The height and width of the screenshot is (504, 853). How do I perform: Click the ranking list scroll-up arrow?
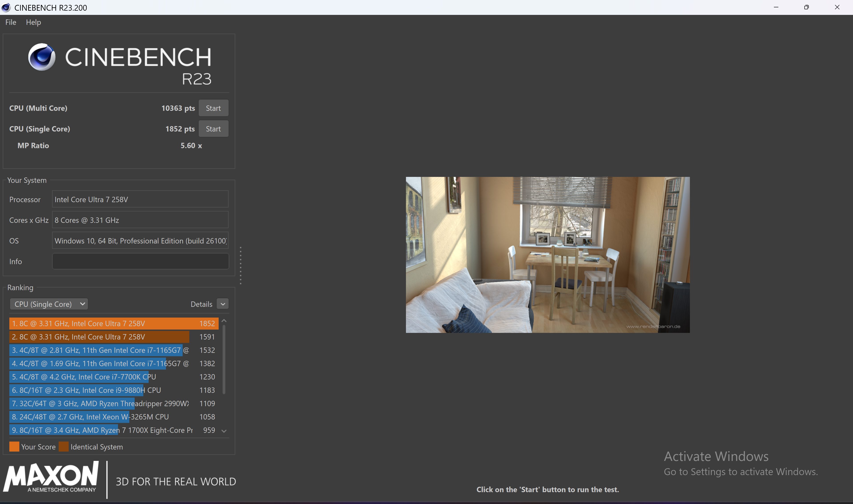point(224,321)
